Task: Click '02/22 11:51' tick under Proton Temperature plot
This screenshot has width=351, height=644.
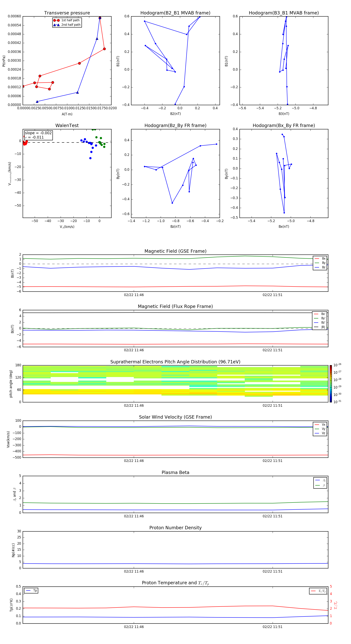Action: click(273, 627)
